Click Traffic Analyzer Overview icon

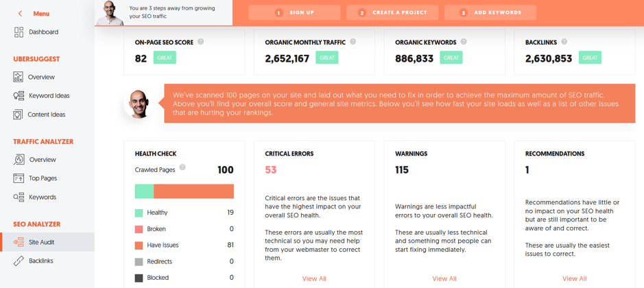click(19, 159)
